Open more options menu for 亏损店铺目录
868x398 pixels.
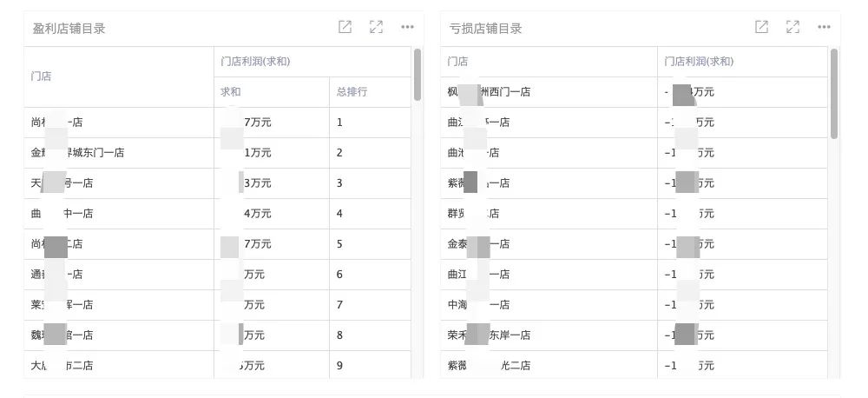point(824,27)
